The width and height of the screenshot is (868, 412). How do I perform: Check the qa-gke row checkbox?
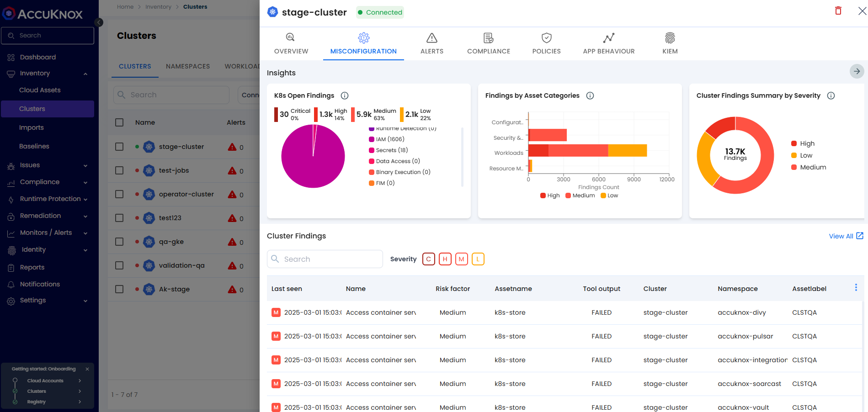click(119, 242)
